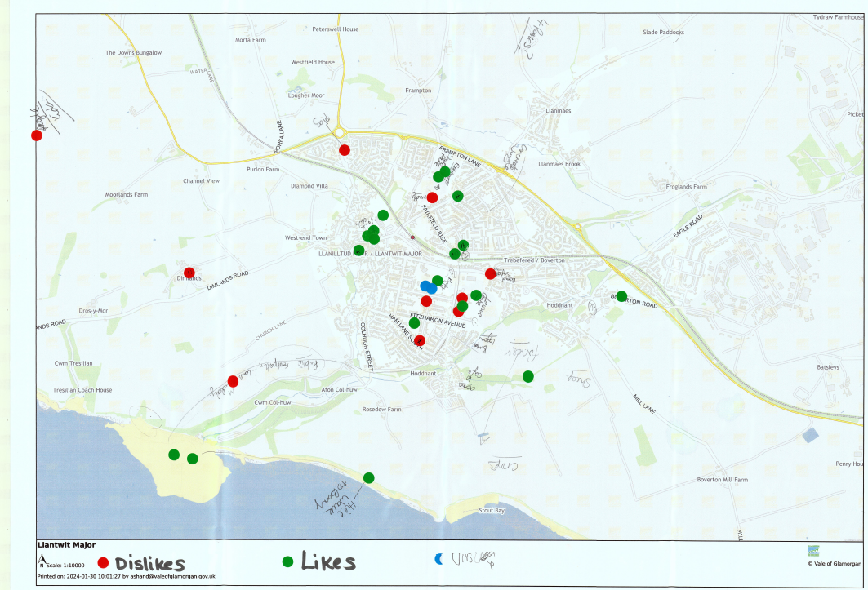Click the red dot beside Dimlands label

[x=189, y=273]
